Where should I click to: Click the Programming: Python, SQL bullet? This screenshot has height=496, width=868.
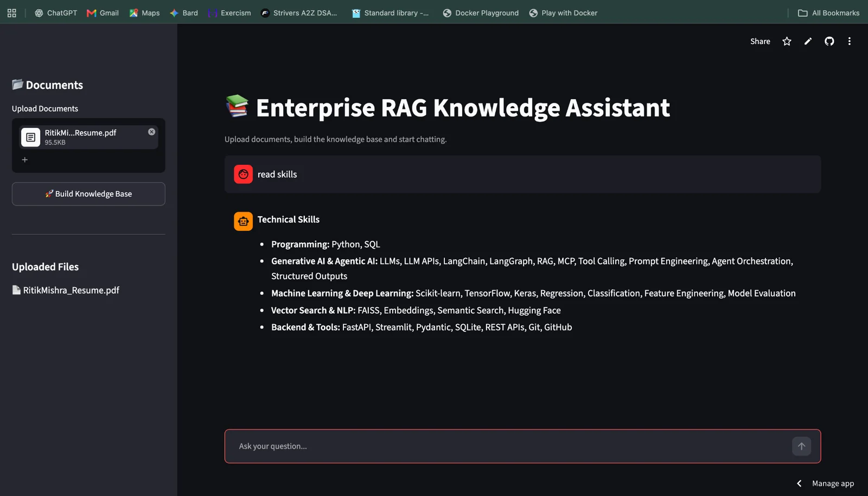pyautogui.click(x=325, y=244)
